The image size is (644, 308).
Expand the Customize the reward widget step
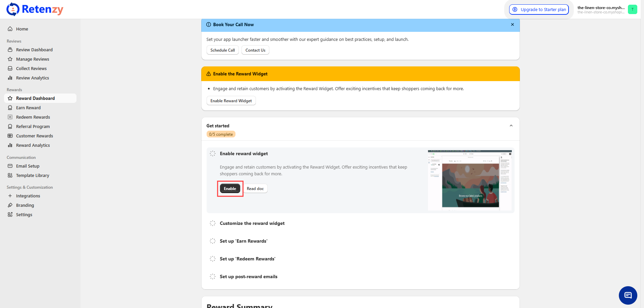tap(252, 223)
